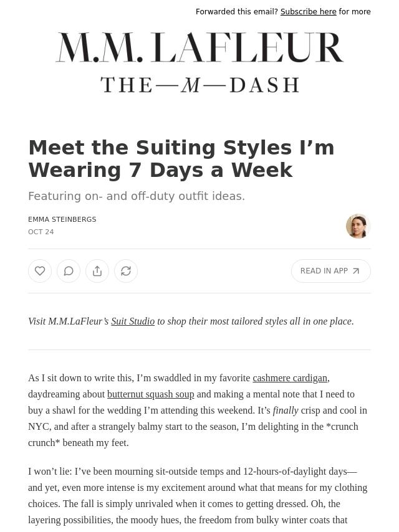Click the share icon below the author

(97, 271)
